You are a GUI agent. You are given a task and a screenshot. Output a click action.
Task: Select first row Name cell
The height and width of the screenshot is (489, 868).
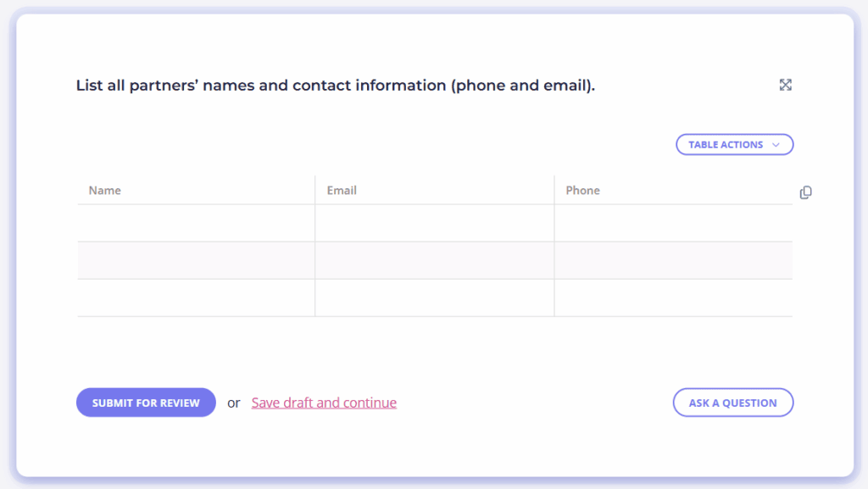tap(196, 223)
